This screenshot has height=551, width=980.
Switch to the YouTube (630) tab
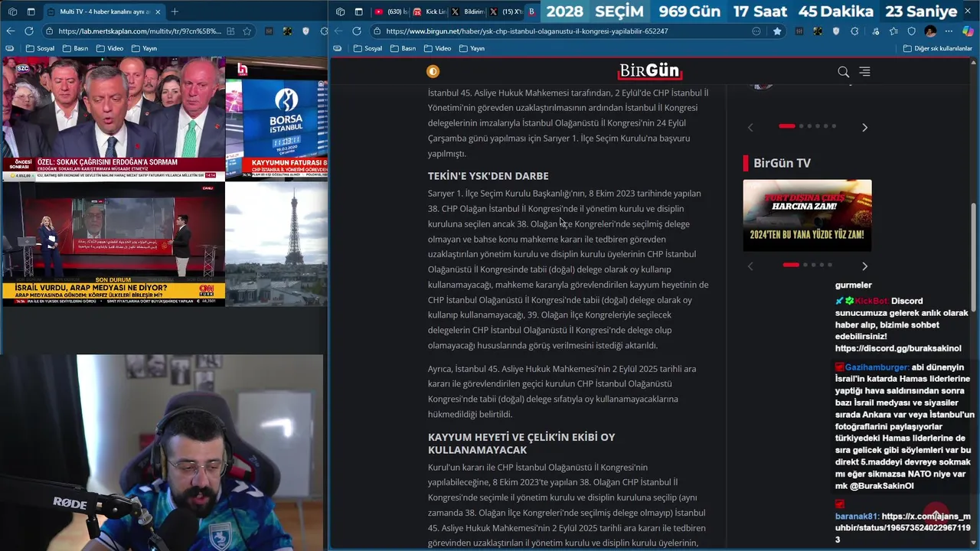[x=390, y=11]
